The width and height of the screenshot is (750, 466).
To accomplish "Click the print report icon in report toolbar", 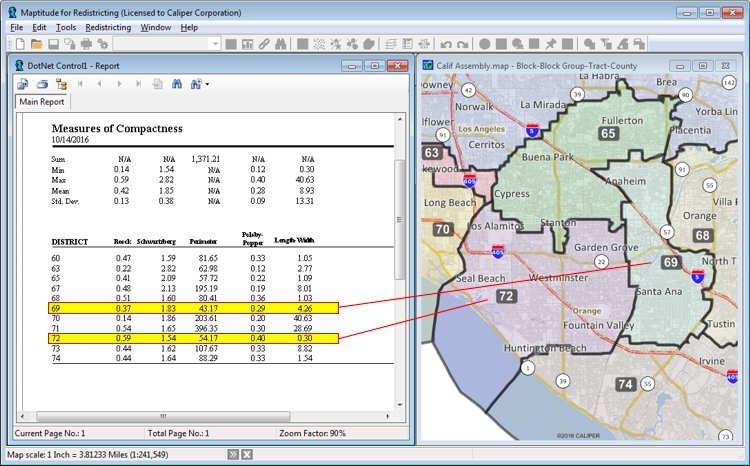I will [40, 84].
